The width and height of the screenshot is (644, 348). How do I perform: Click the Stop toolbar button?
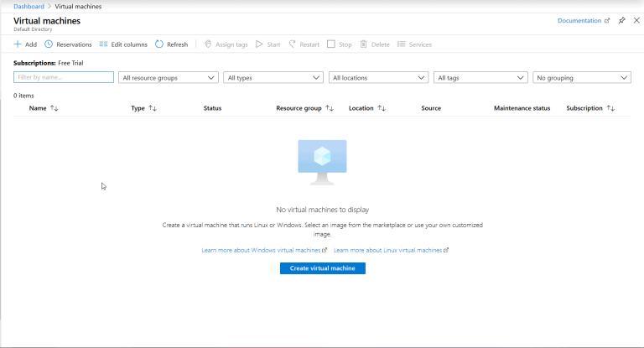tap(340, 44)
